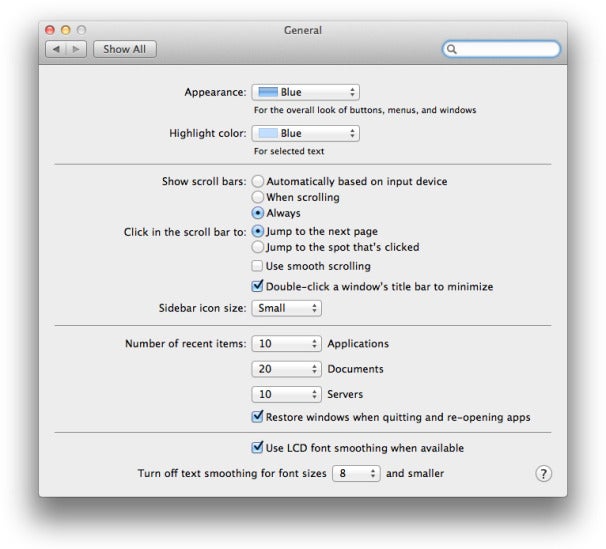Focus the preferences search field
Image resolution: width=606 pixels, height=549 pixels.
(x=501, y=49)
